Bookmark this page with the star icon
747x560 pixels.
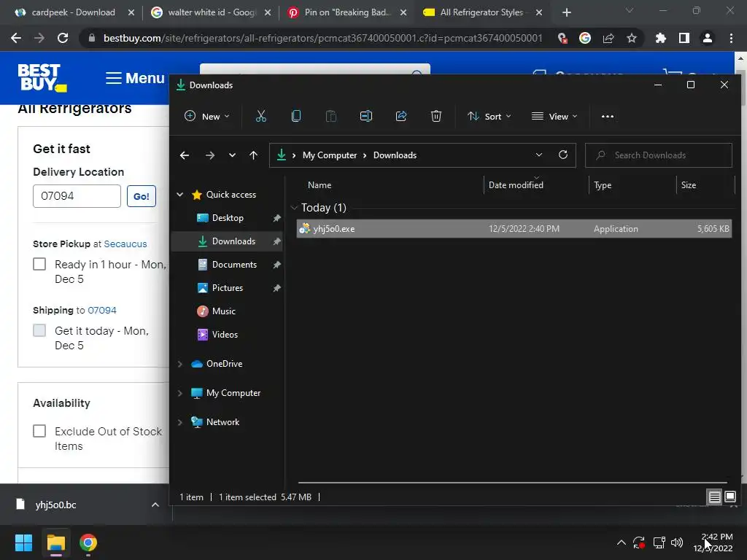[x=631, y=38]
